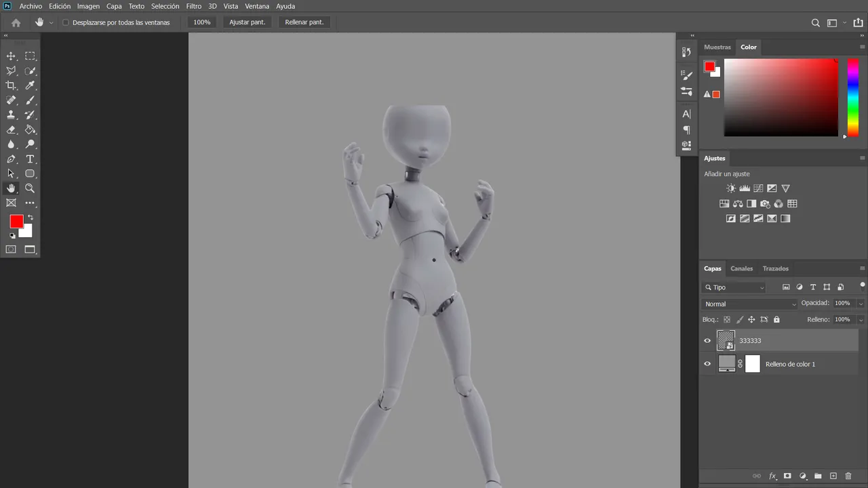Screen dimensions: 868x488
Task: Open the Normal blend mode dropdown
Action: pyautogui.click(x=750, y=304)
